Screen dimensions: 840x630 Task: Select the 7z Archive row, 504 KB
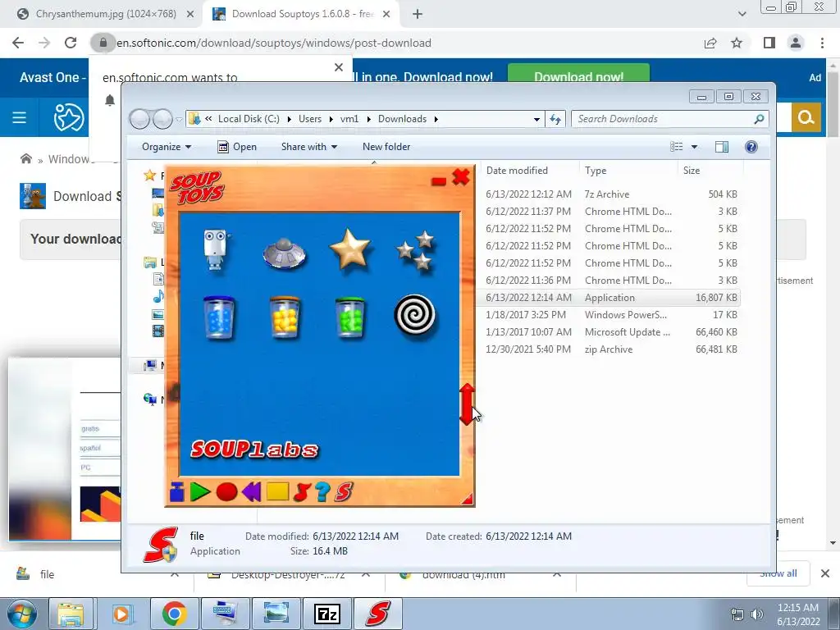click(x=610, y=194)
